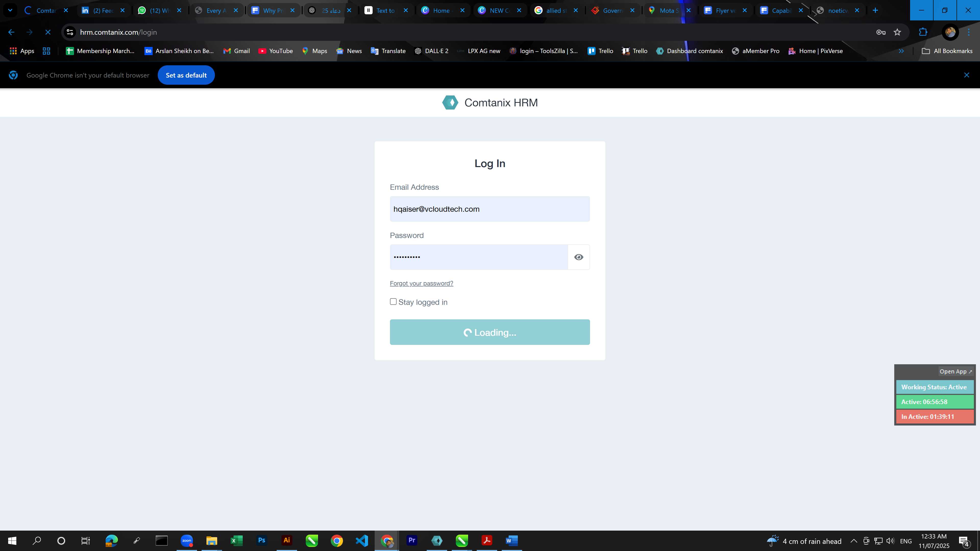Viewport: 980px width, 551px height.
Task: Click the Working Status: Active bar
Action: [935, 387]
